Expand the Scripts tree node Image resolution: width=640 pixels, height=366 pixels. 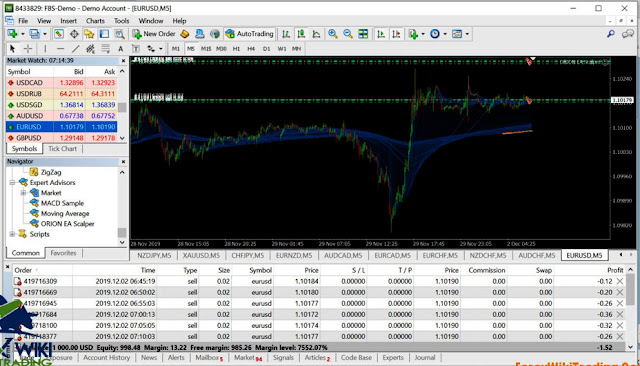[12, 234]
